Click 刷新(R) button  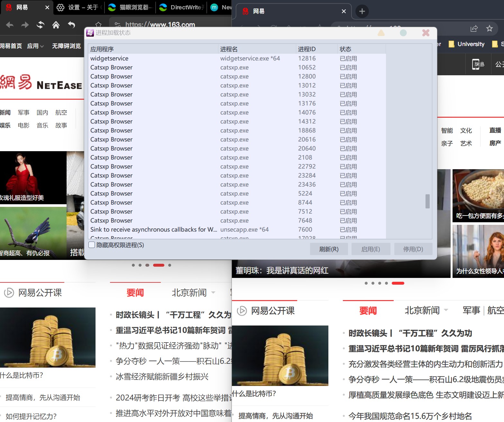[329, 249]
